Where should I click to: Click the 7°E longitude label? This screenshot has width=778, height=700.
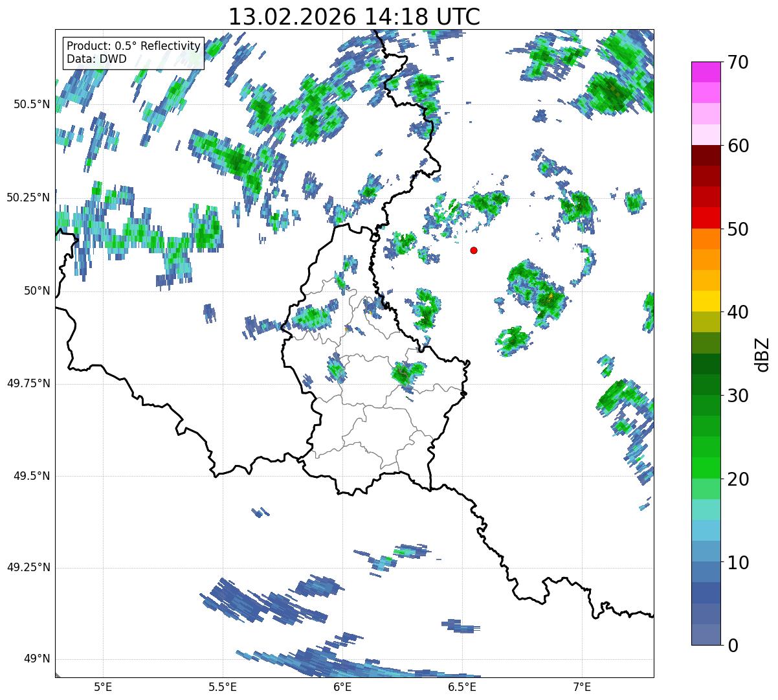(582, 687)
